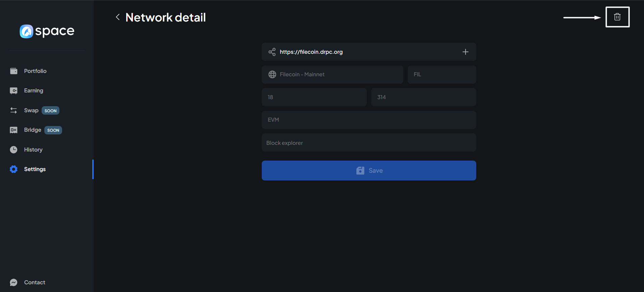Click the chain ID field showing 314

[x=423, y=97]
